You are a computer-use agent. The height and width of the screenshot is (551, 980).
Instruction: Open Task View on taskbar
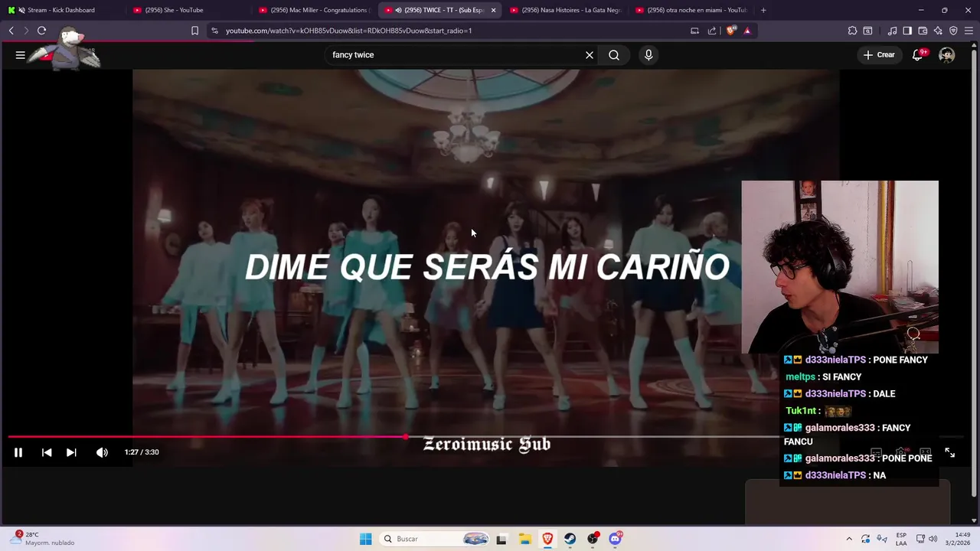pyautogui.click(x=501, y=539)
